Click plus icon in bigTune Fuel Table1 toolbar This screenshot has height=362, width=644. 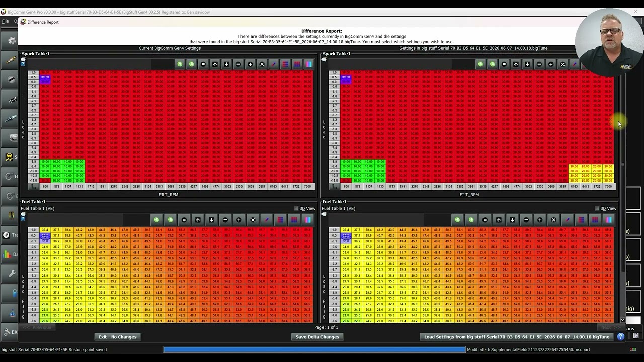pos(540,220)
